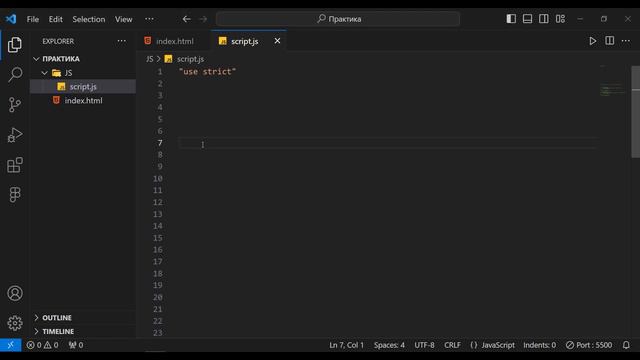Image resolution: width=640 pixels, height=360 pixels.
Task: Open the Search view icon
Action: pos(15,75)
